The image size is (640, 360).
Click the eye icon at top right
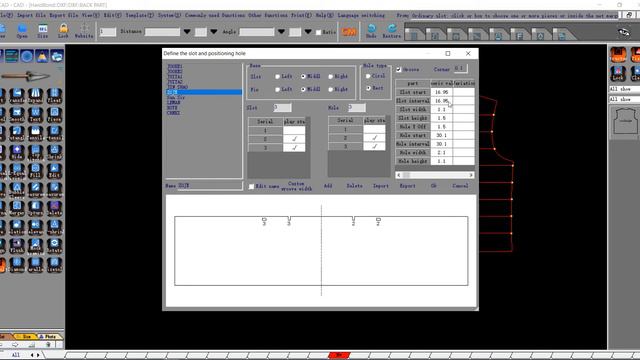point(623,32)
